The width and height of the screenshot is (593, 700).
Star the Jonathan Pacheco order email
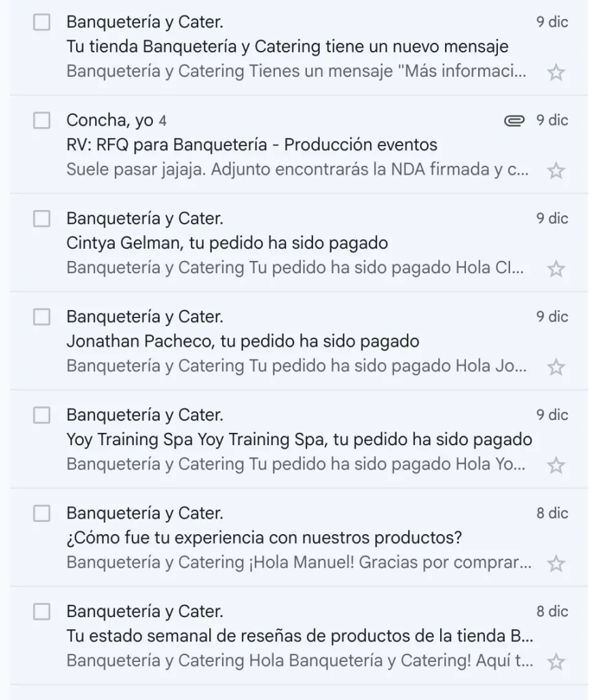[556, 367]
